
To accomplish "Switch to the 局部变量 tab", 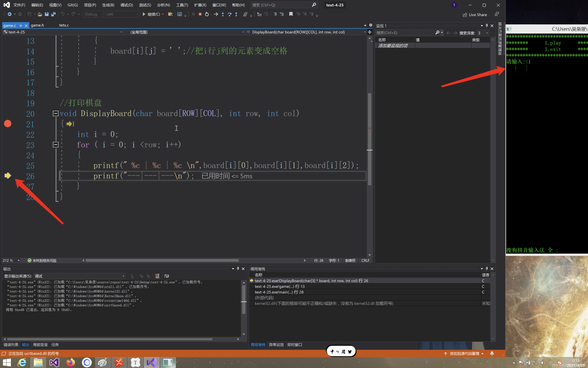I will click(40, 345).
